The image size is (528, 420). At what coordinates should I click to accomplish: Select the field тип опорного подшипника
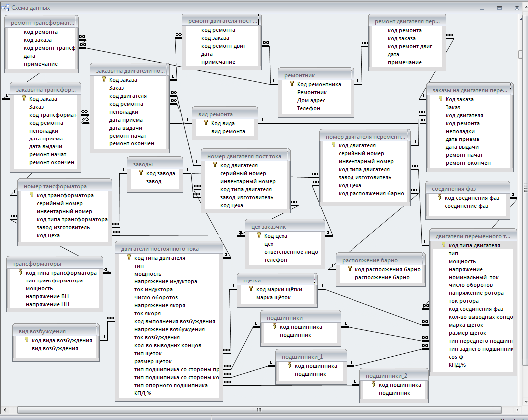point(171,385)
